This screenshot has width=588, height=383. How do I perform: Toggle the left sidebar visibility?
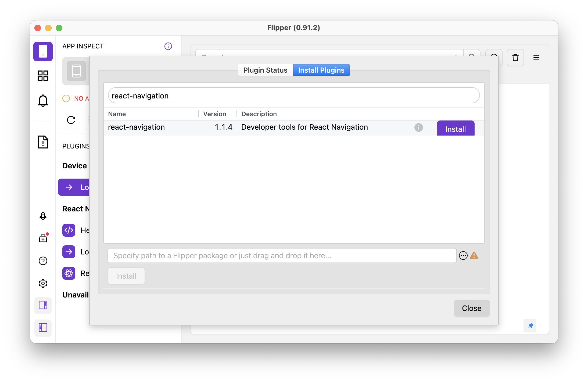(43, 328)
